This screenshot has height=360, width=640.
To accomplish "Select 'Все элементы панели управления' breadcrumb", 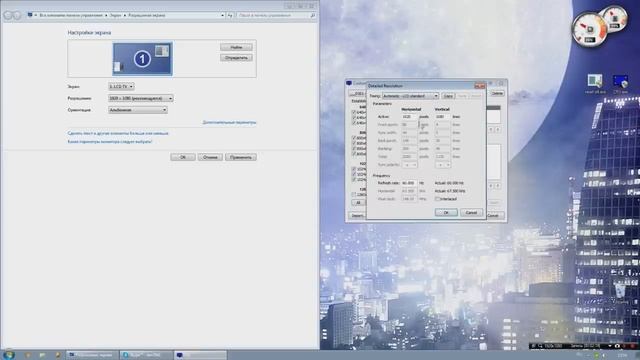I will coord(71,15).
